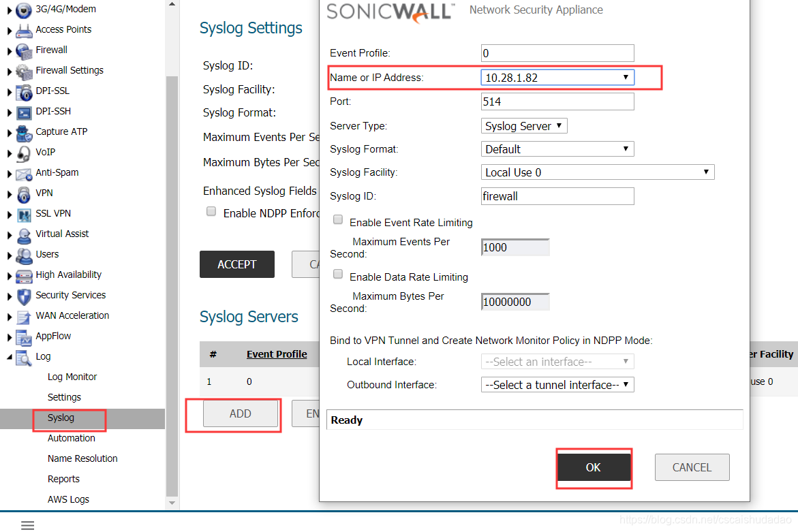Click the Event Profile input field

tap(557, 53)
